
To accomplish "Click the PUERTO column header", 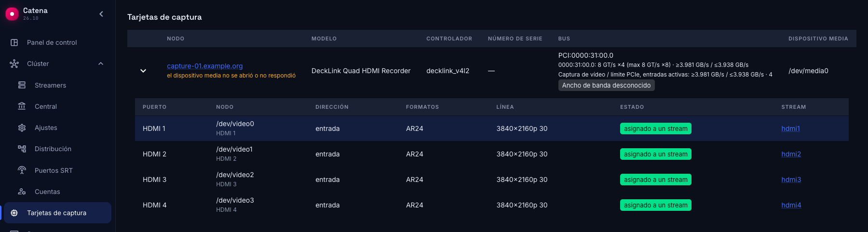I will [x=154, y=107].
